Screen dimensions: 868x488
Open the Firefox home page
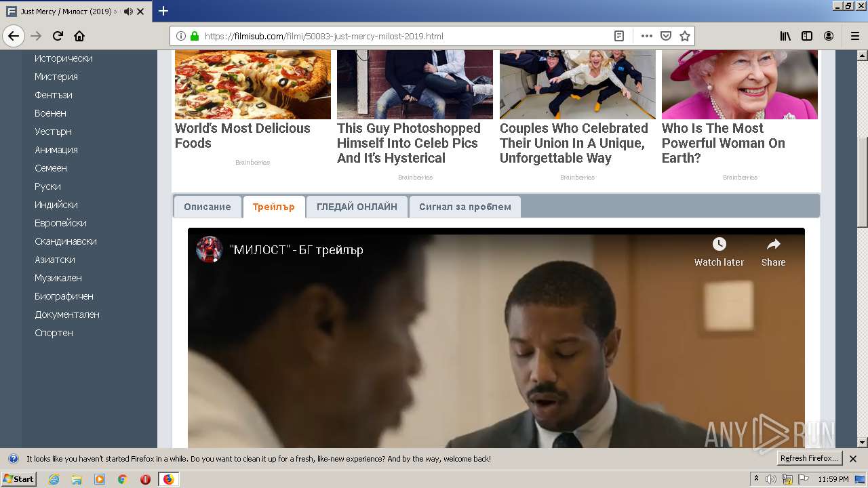coord(79,36)
